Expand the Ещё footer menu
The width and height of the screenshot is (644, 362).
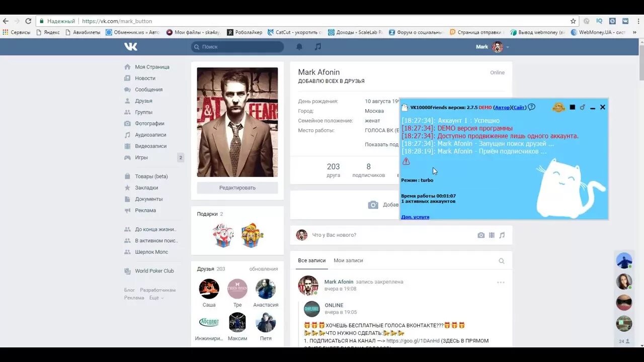(156, 298)
